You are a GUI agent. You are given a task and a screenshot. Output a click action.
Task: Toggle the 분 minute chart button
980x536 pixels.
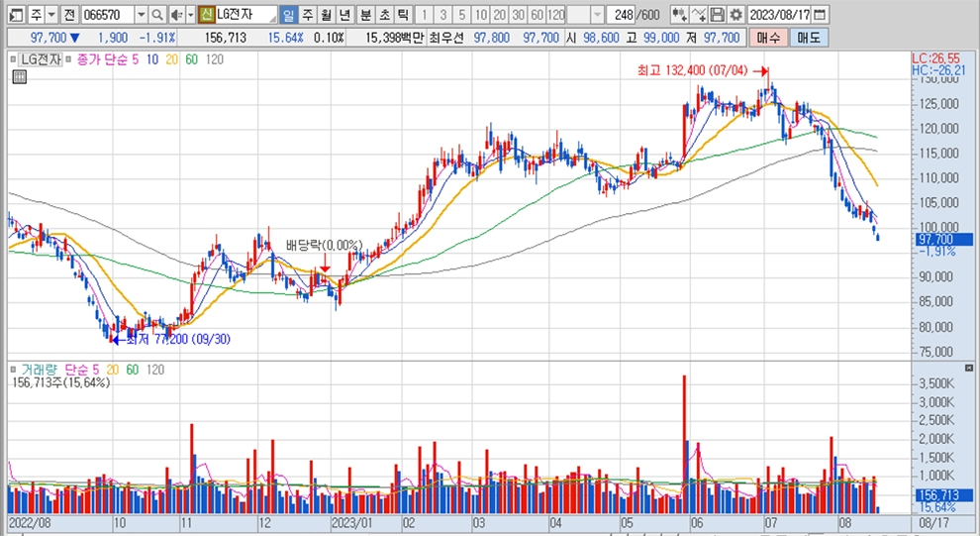365,15
